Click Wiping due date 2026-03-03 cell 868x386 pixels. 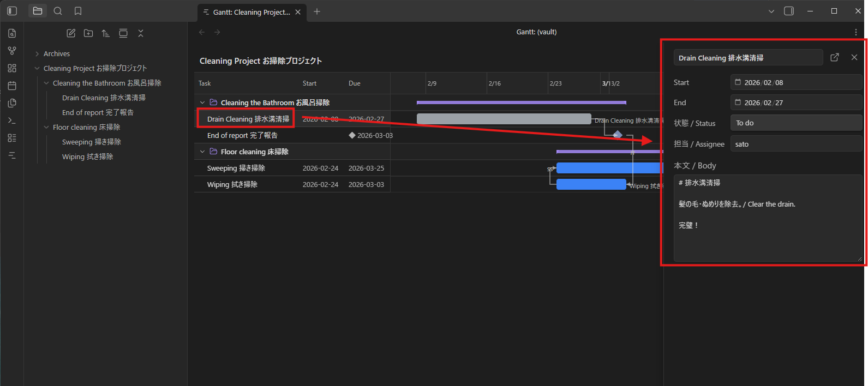pyautogui.click(x=366, y=185)
